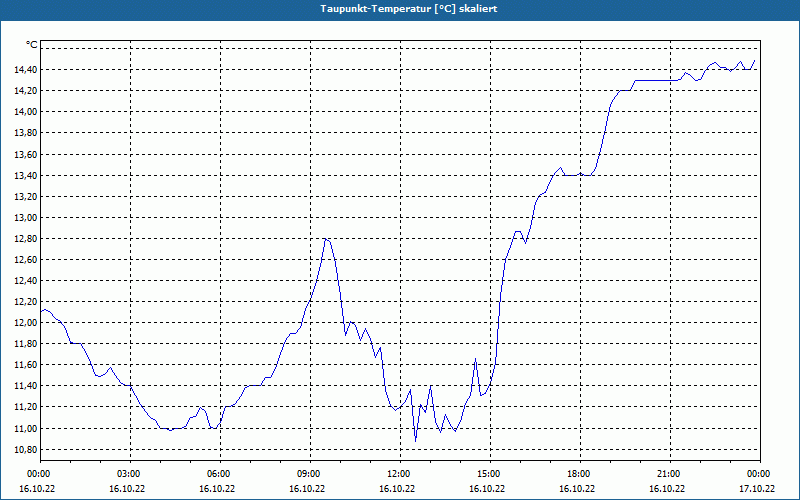Select the 10,80 y-axis label
This screenshot has height=500, width=800.
(26, 449)
